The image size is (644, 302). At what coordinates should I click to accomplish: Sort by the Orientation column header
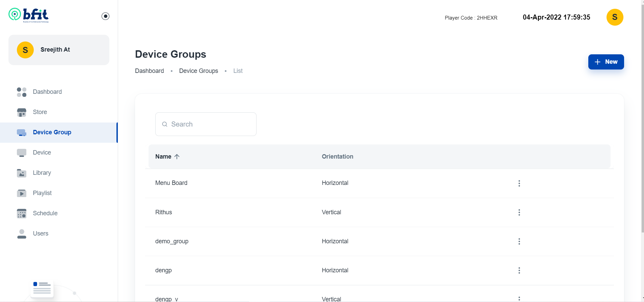[338, 157]
